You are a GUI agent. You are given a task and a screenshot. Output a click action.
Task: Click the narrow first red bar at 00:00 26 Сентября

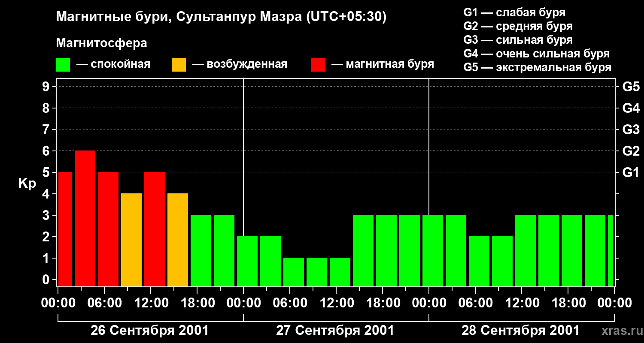(x=65, y=229)
